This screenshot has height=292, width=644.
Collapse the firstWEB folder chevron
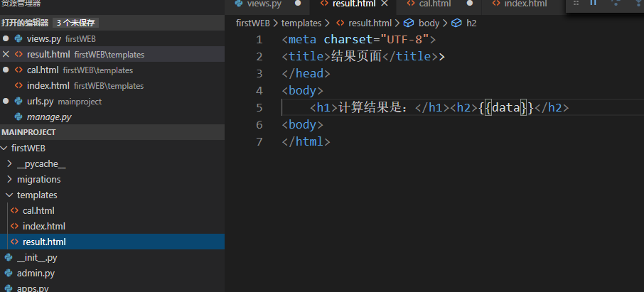[4, 148]
